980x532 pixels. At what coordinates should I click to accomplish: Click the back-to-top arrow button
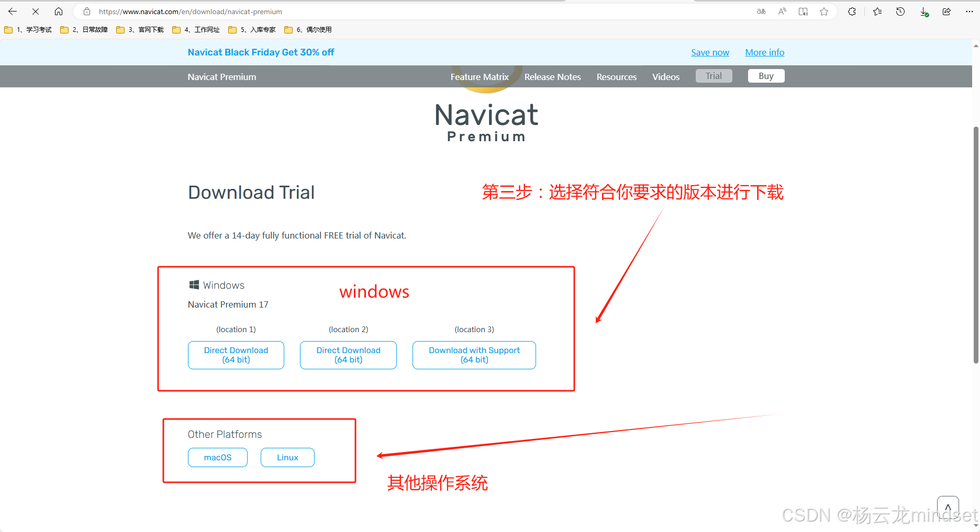(948, 507)
